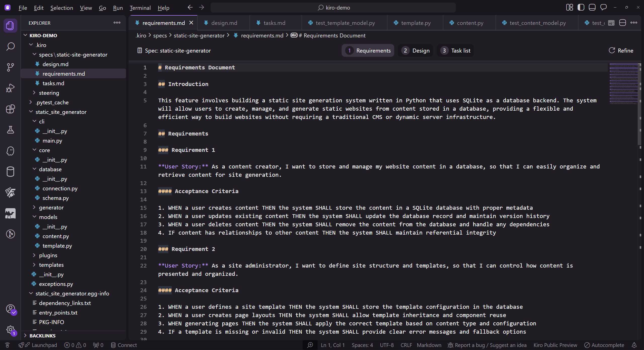Toggle the primary side bar visibility
This screenshot has height=350, width=644.
(x=581, y=7)
